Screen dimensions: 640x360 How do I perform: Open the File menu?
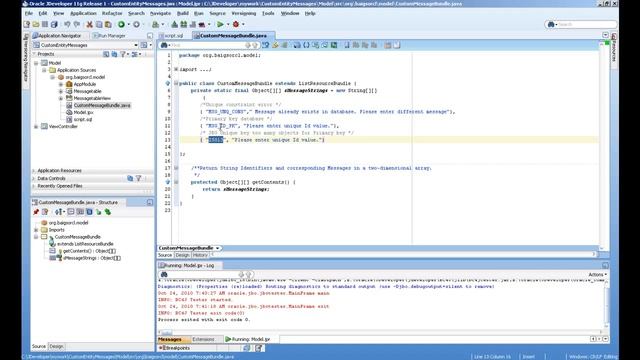pyautogui.click(x=29, y=13)
